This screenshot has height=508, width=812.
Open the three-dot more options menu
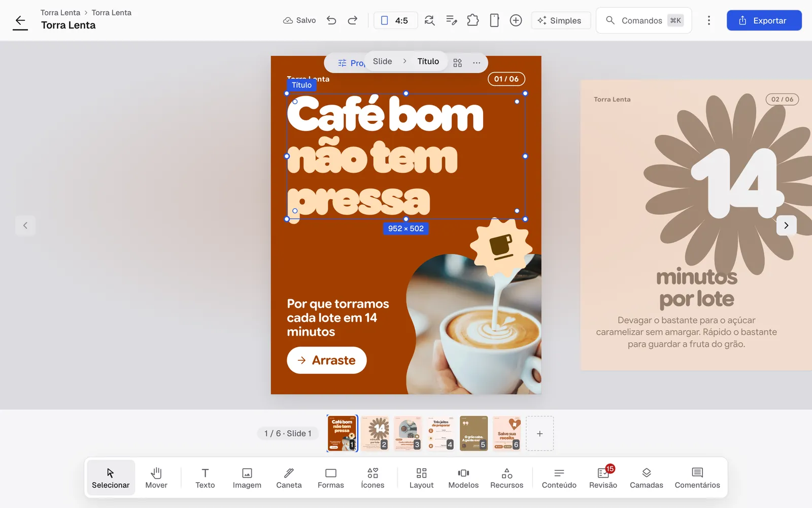(x=709, y=20)
